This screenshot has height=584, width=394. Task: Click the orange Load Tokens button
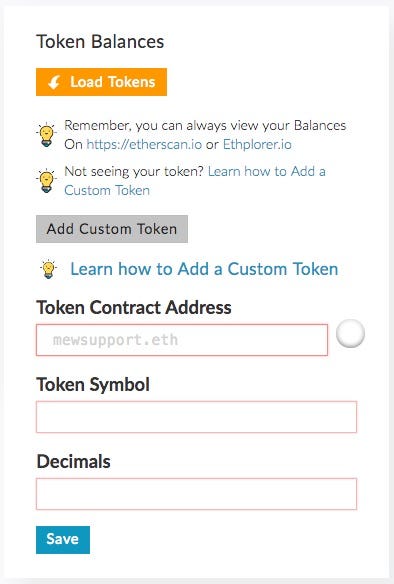tap(101, 82)
